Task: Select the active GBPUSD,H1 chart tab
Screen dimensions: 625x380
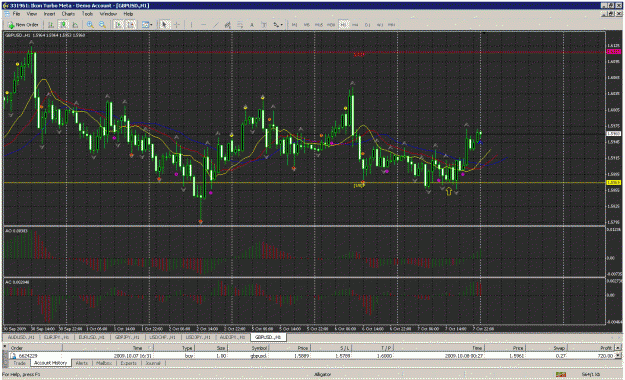Action: tap(268, 337)
